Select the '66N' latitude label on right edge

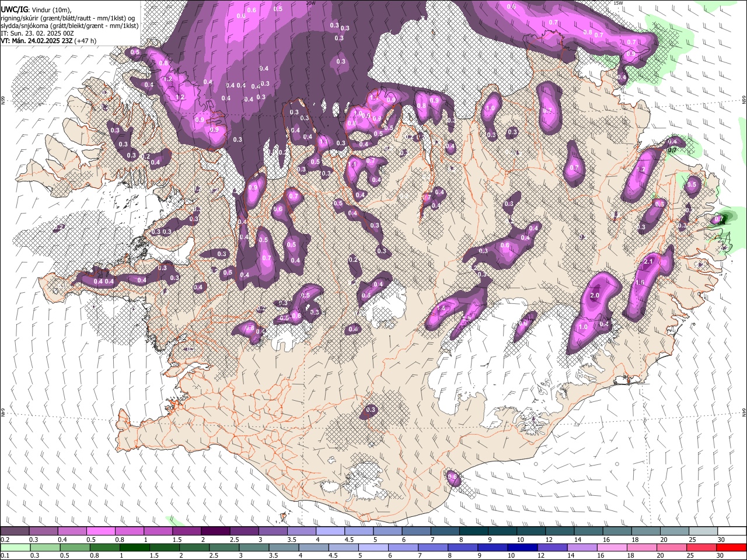pos(744,101)
